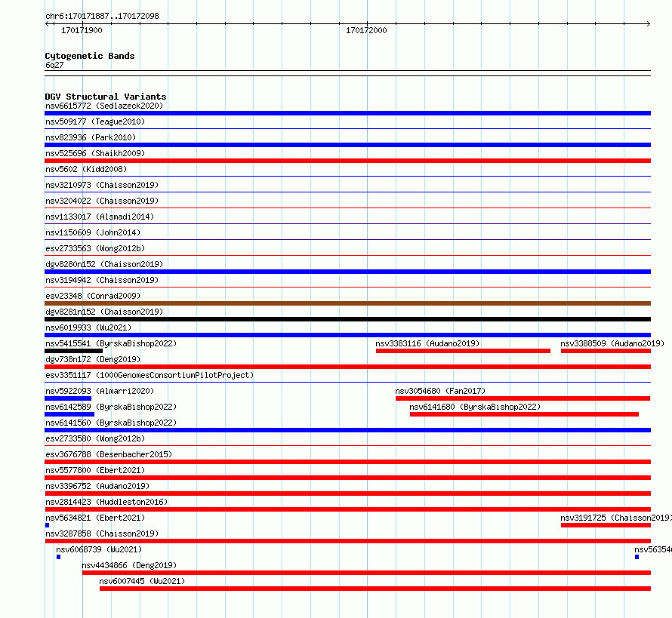Viewport: 672px width, 618px height.
Task: Select the 6q27 band label
Action: coord(54,65)
